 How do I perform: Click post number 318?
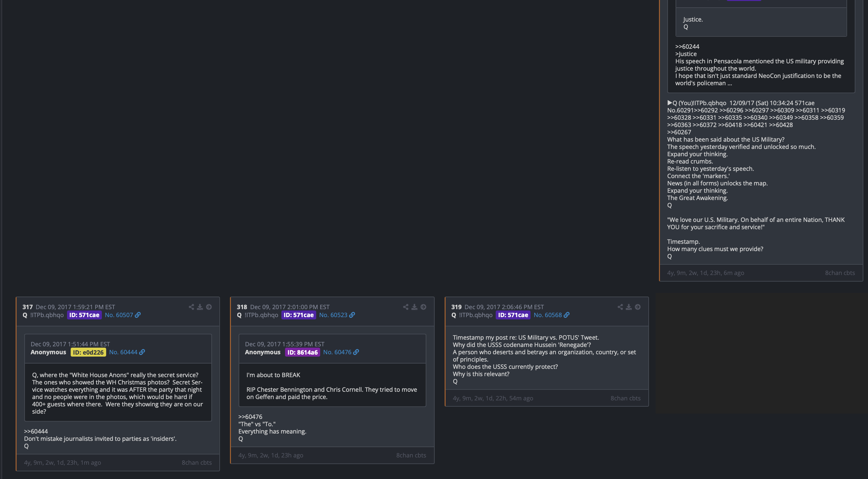pos(242,307)
